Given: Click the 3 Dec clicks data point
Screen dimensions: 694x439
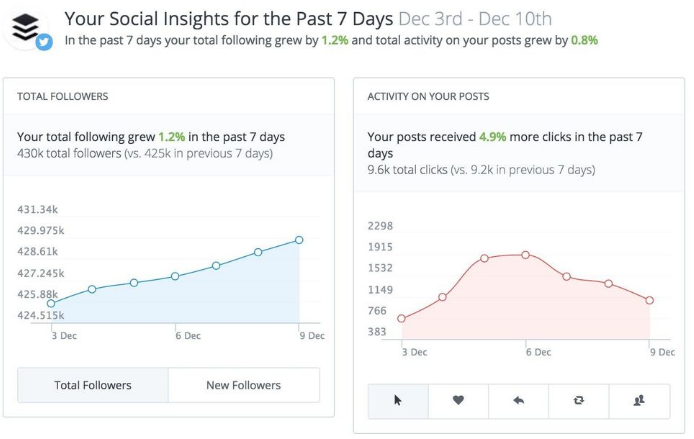Looking at the screenshot, I should pos(401,319).
